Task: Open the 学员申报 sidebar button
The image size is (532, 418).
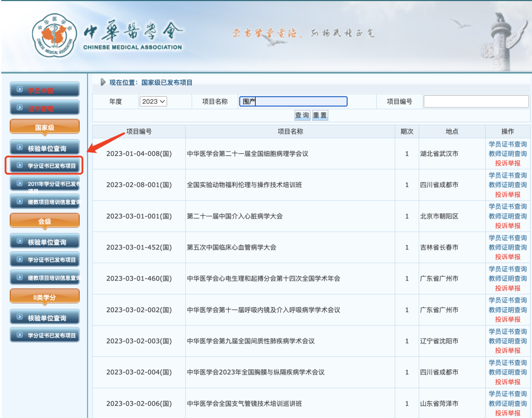Action: pos(45,90)
